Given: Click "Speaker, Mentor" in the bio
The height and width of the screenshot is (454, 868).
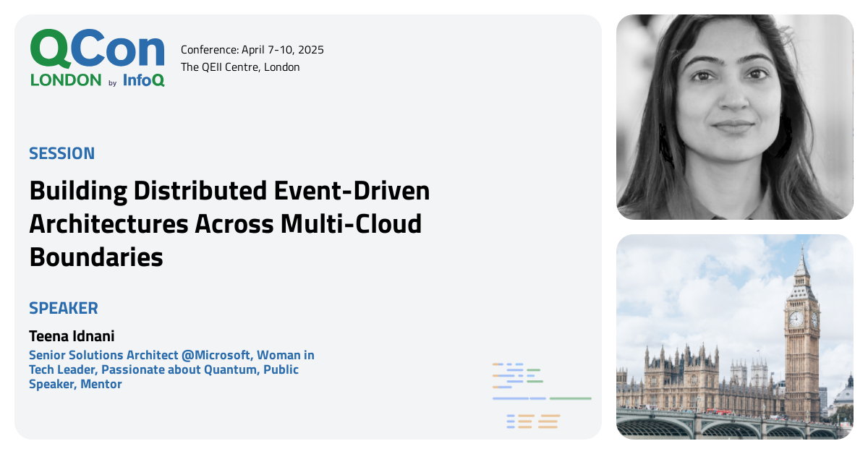Looking at the screenshot, I should [75, 384].
